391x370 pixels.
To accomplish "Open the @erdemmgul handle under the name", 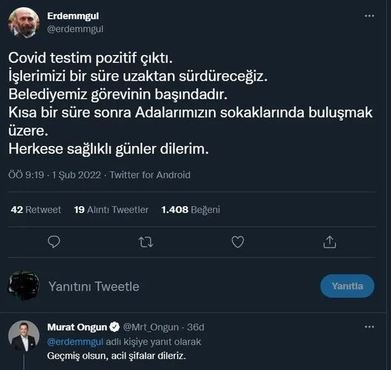I will [75, 29].
